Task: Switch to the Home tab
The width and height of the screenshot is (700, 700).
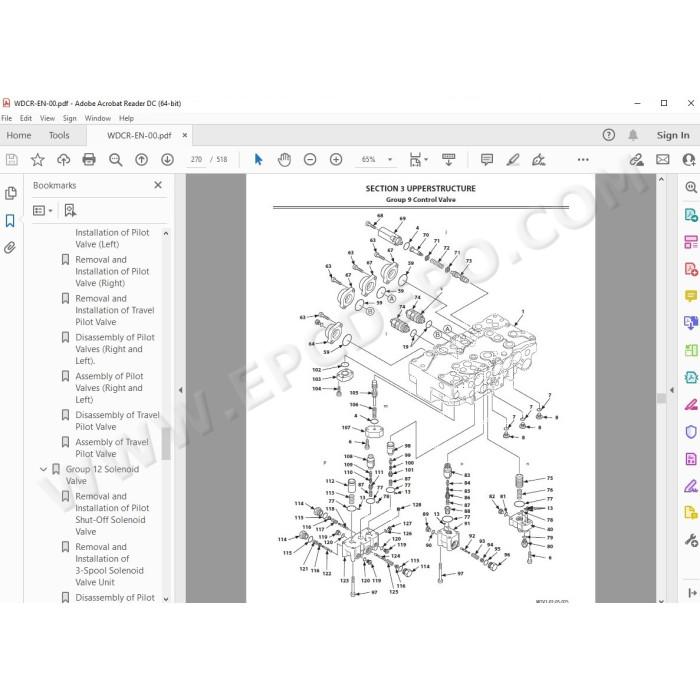Action: pyautogui.click(x=19, y=135)
